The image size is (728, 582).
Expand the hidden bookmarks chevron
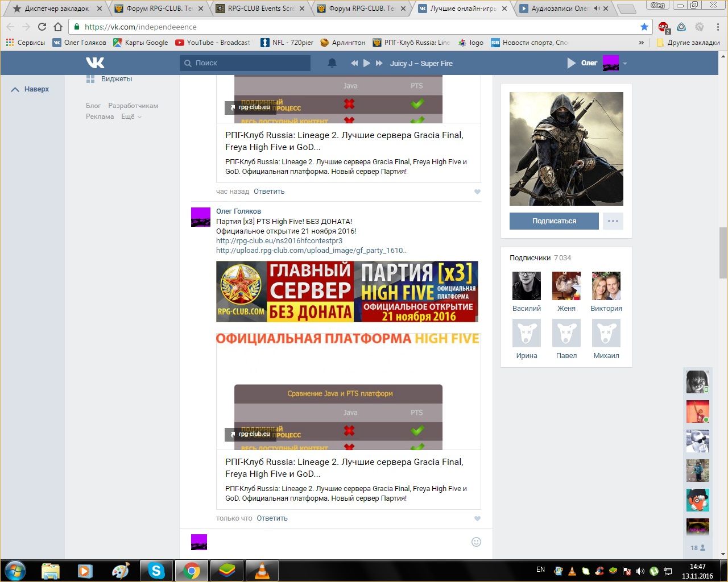pyautogui.click(x=642, y=43)
